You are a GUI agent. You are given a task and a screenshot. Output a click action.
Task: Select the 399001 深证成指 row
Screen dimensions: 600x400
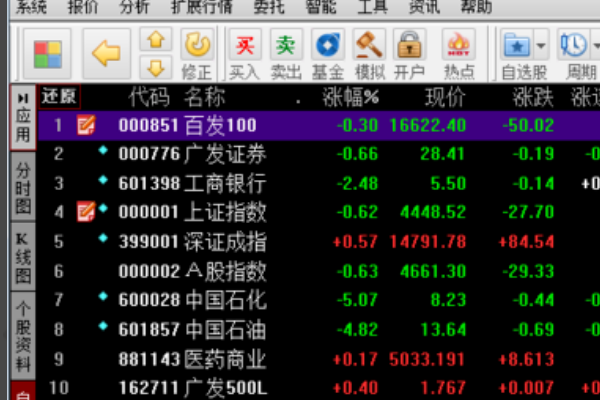click(x=319, y=242)
